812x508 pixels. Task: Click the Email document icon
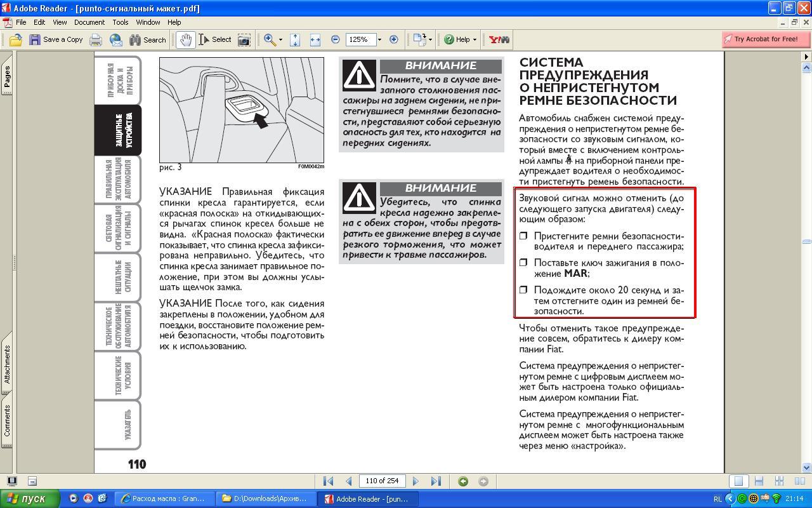coord(116,39)
